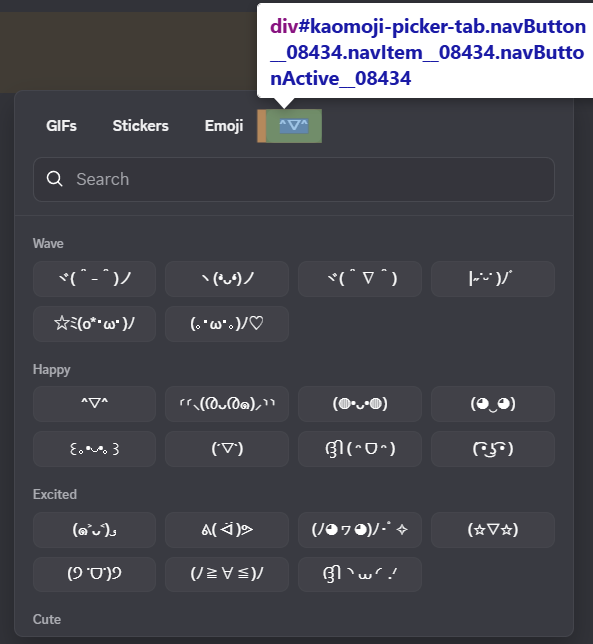Choose the (ﾉ≧∀≦)ﾉ excited kaomoji
The height and width of the screenshot is (644, 593).
tap(227, 574)
